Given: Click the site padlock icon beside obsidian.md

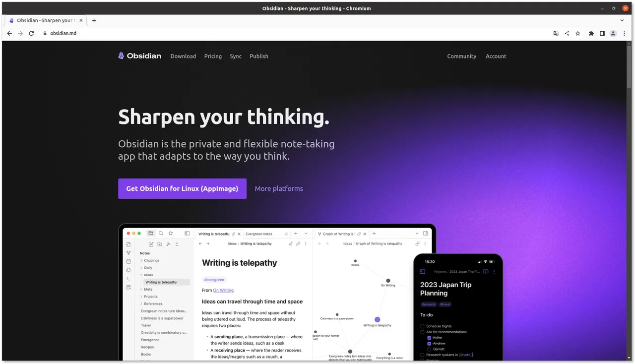Looking at the screenshot, I should [x=45, y=33].
